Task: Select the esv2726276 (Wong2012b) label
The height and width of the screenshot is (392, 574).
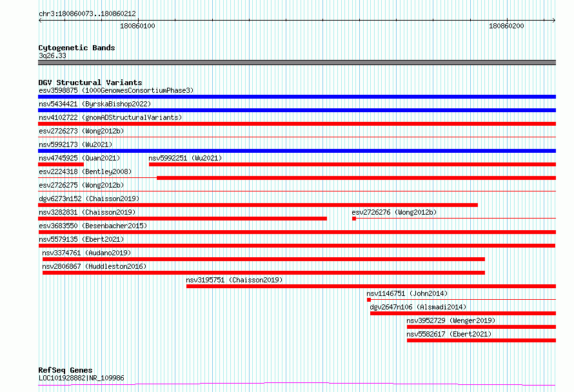Action: 394,212
